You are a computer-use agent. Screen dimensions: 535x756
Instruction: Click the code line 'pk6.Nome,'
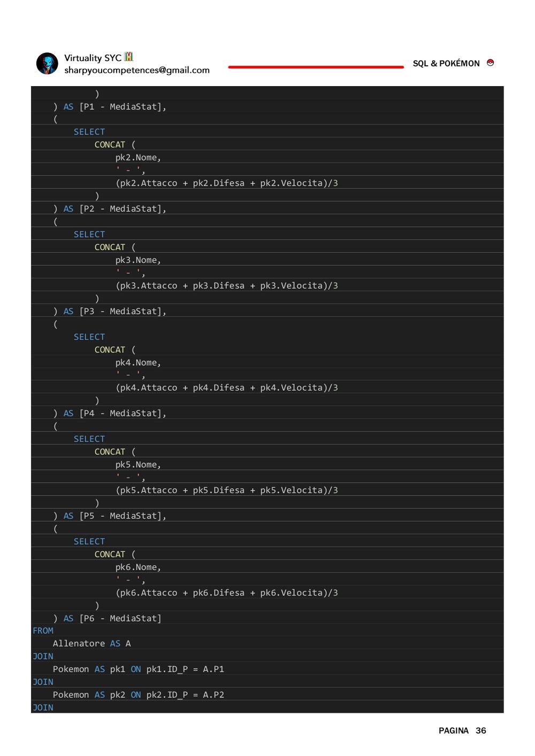138,567
